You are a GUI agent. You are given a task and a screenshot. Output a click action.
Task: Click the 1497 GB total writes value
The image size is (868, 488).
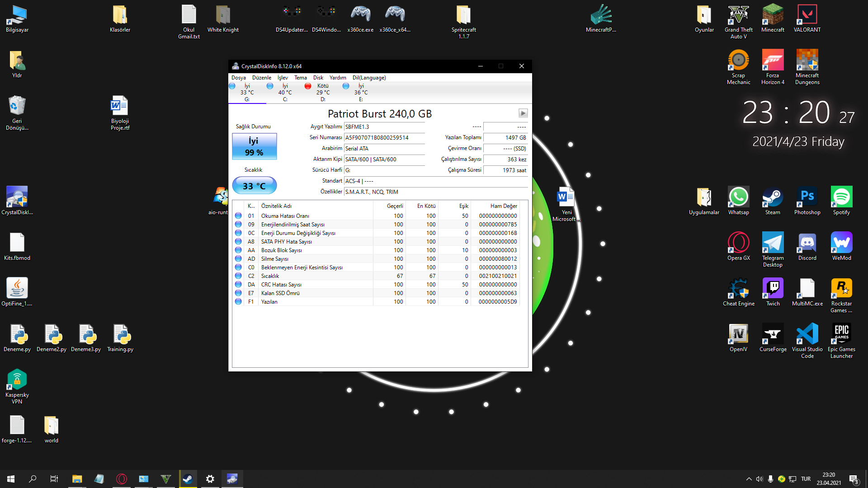click(505, 138)
